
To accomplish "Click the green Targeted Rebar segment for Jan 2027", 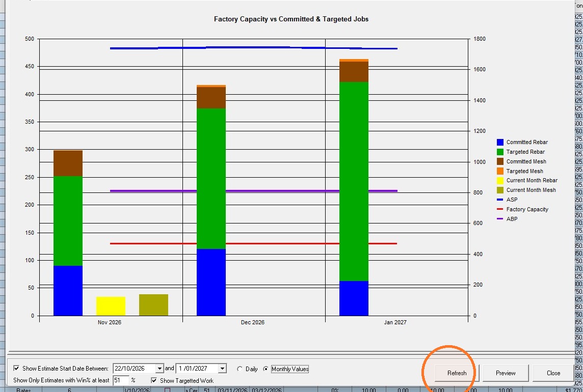I will (354, 181).
